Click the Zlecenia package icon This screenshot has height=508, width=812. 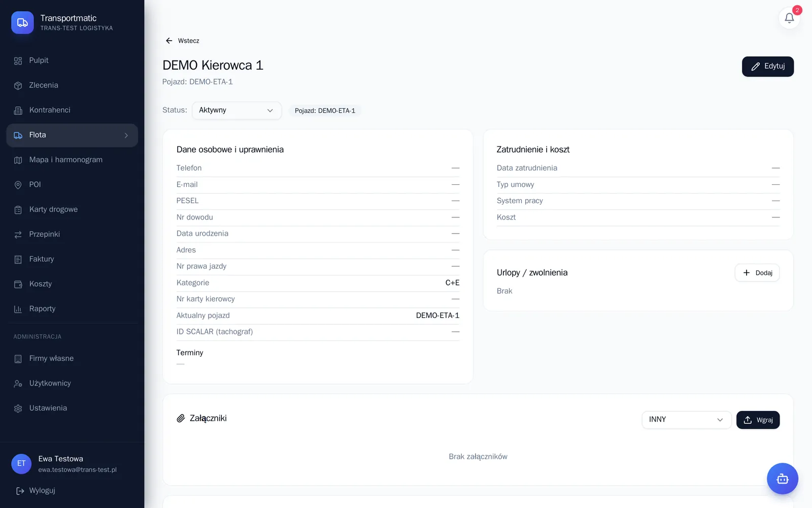(x=18, y=86)
